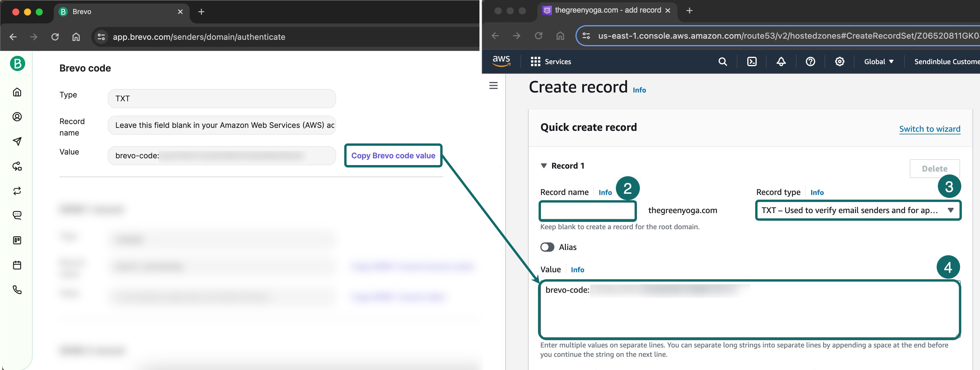Open AWS help question-mark icon
The image size is (980, 370).
(810, 61)
